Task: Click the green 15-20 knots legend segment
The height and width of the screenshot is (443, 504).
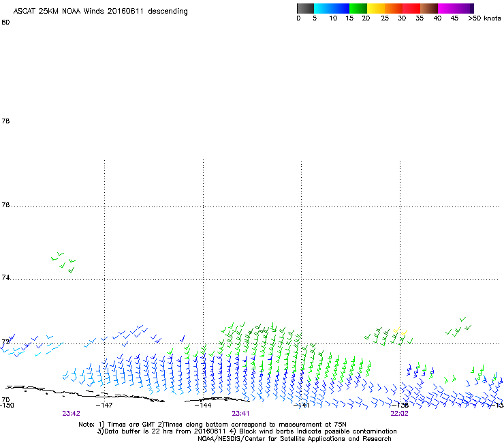Action: click(x=358, y=8)
